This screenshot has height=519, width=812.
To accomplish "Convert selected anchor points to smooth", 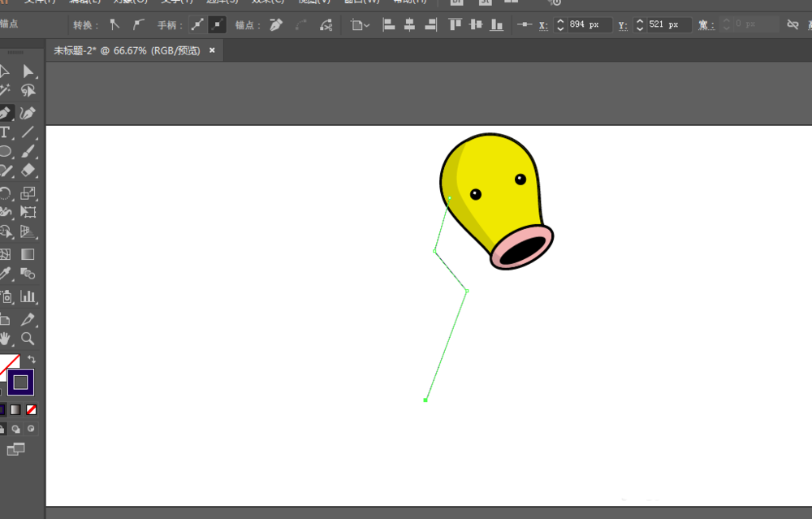I will click(x=139, y=25).
